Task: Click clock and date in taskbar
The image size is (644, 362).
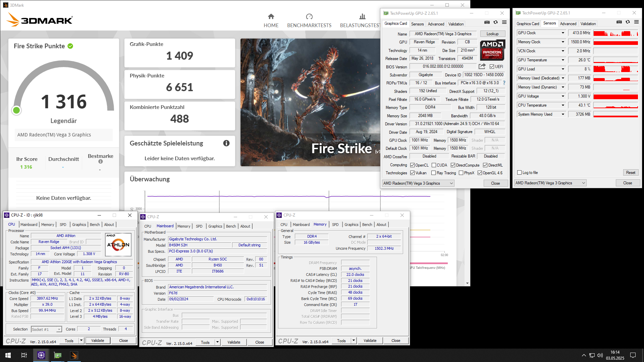Action: click(615, 355)
